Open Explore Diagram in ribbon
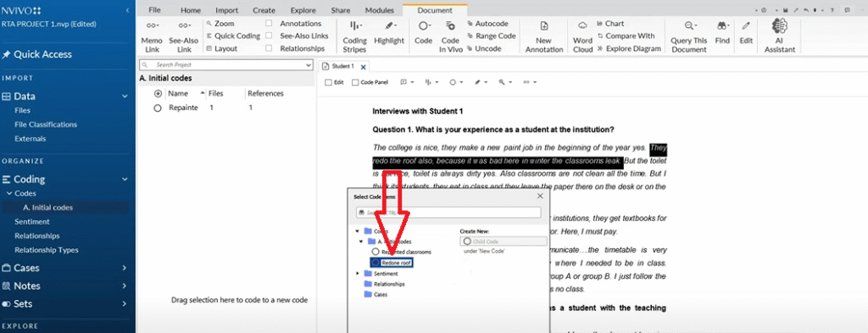The width and height of the screenshot is (868, 333). (629, 48)
